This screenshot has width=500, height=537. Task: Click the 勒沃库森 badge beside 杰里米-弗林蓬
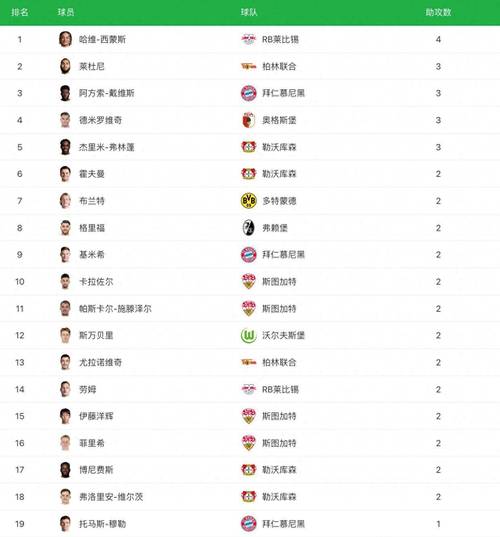(x=249, y=147)
